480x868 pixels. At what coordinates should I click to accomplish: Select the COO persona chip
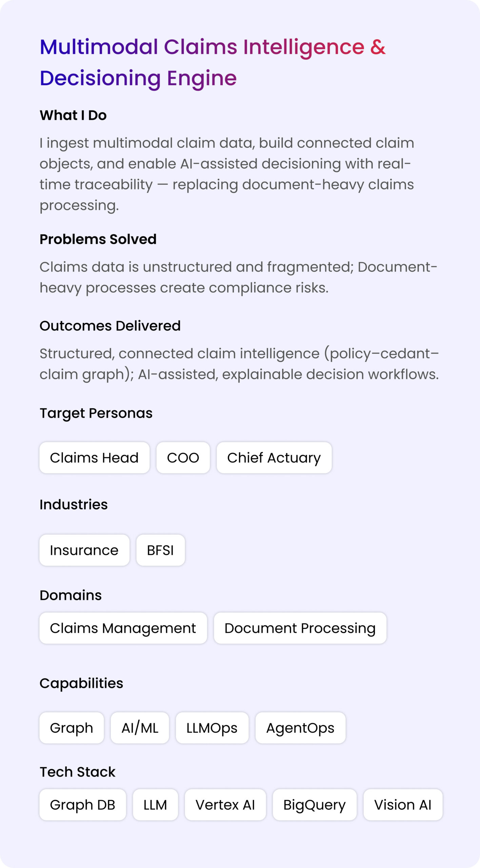pyautogui.click(x=183, y=457)
